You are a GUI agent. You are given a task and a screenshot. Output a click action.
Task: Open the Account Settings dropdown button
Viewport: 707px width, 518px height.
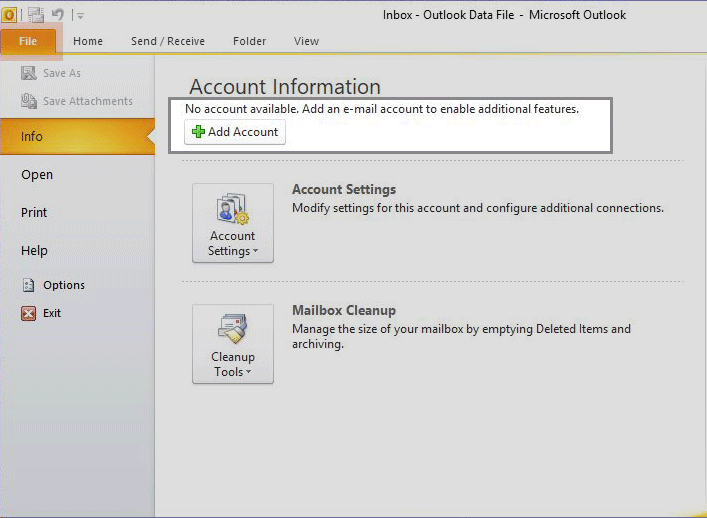[233, 223]
